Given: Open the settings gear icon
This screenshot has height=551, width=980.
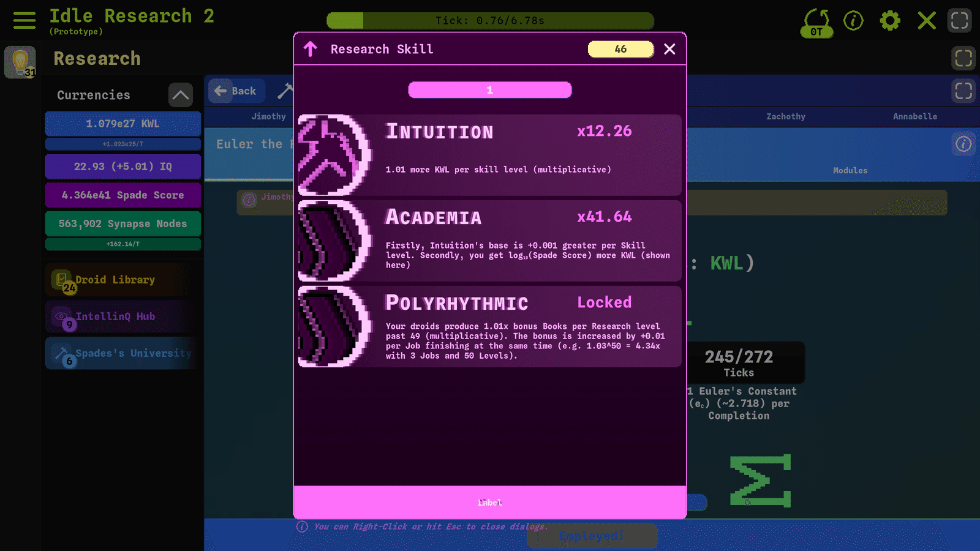Looking at the screenshot, I should [x=890, y=21].
